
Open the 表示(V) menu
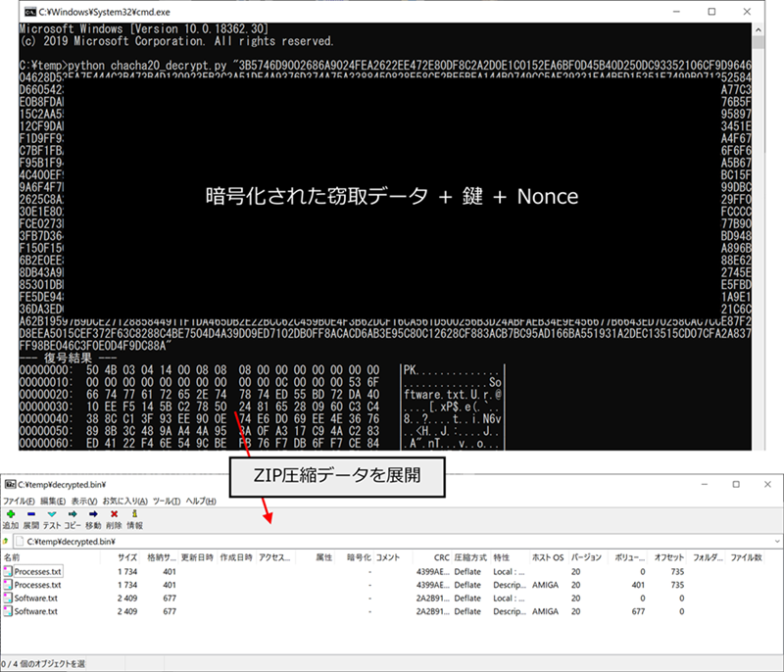coord(84,502)
